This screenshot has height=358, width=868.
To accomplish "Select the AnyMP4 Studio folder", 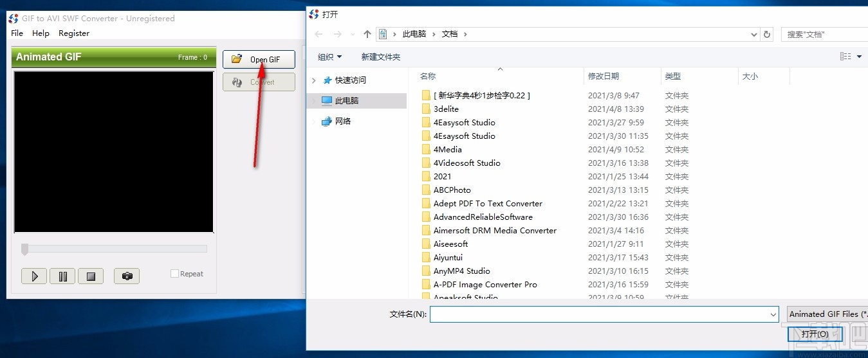I will point(462,271).
